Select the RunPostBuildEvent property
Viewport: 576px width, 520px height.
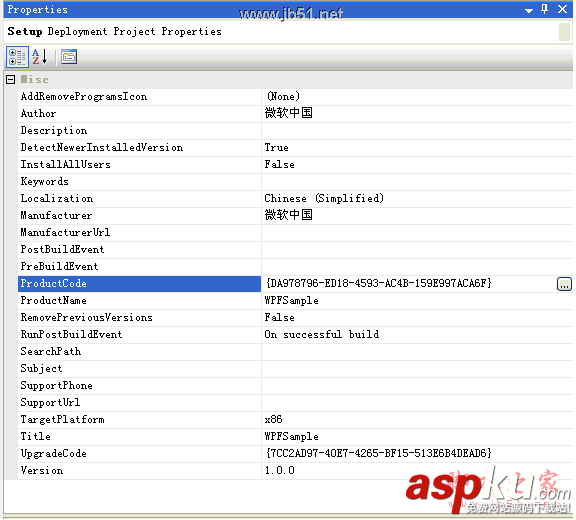(140, 335)
